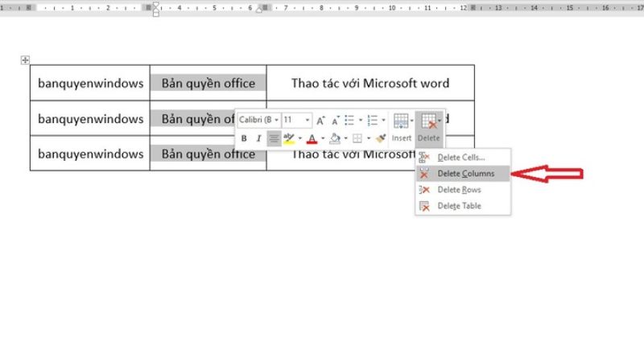Apply text highlight color
Image resolution: width=644 pixels, height=362 pixels.
click(289, 138)
